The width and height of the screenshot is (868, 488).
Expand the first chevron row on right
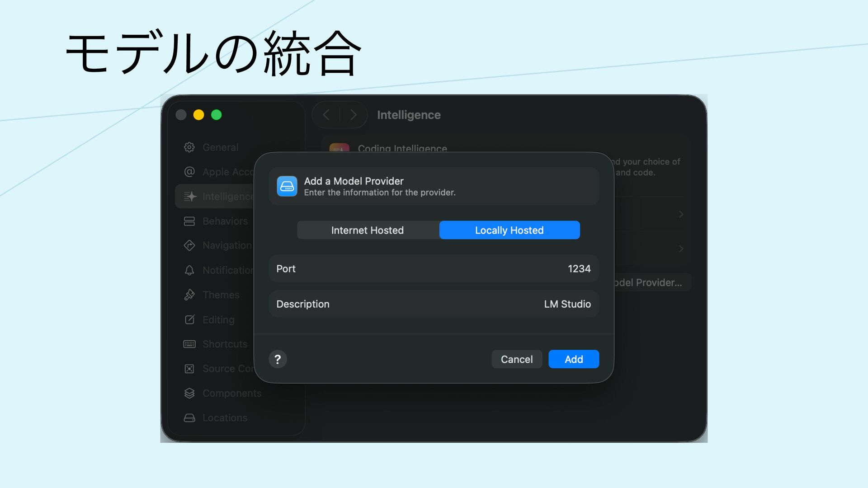click(681, 214)
